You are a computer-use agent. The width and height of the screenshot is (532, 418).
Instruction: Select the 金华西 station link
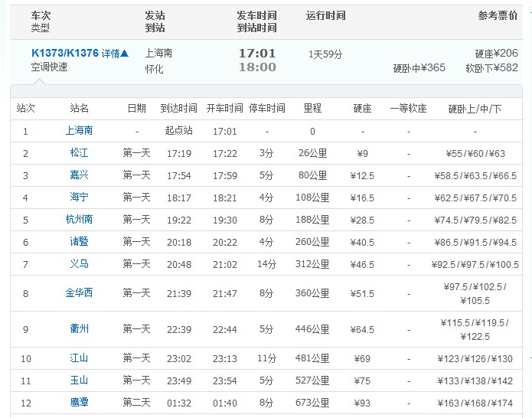(79, 293)
